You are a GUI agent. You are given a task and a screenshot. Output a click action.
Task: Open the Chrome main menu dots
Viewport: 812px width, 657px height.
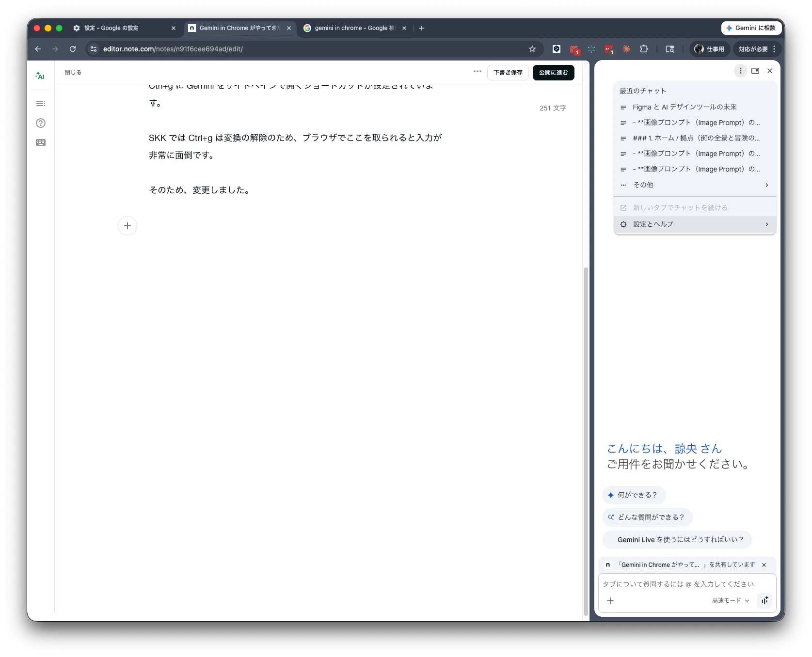pyautogui.click(x=774, y=49)
